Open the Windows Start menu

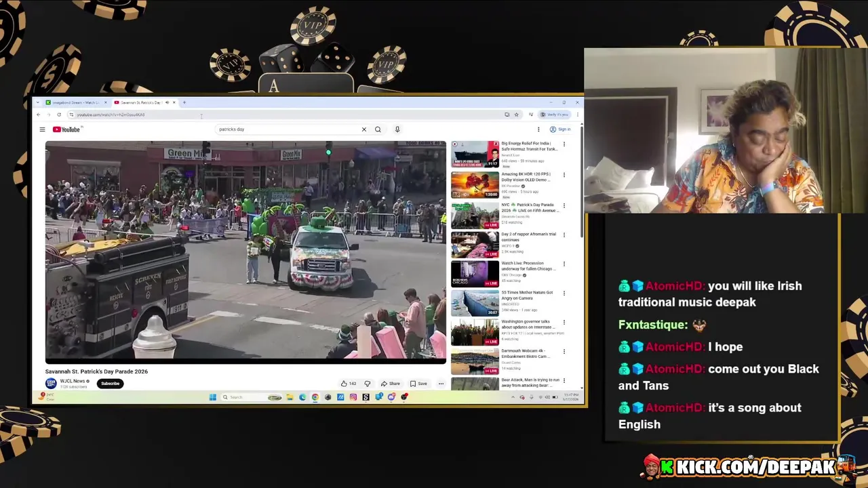[212, 397]
